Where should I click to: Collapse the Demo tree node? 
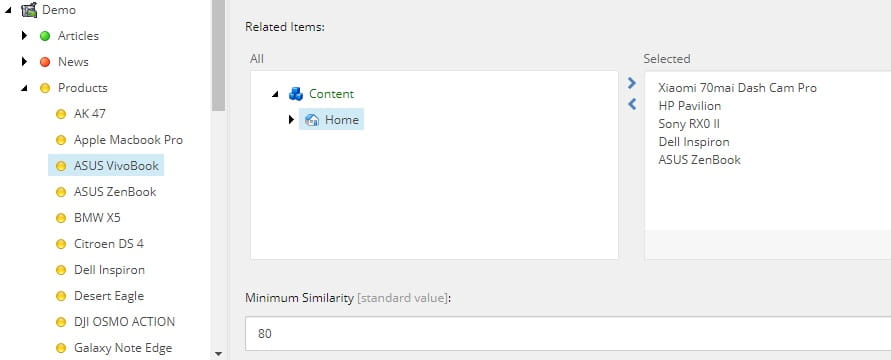click(x=9, y=10)
